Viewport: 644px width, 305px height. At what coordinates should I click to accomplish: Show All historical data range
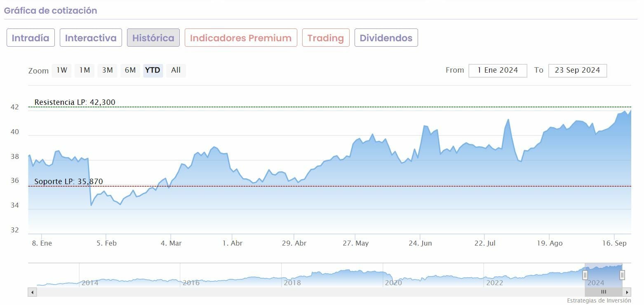tap(176, 70)
